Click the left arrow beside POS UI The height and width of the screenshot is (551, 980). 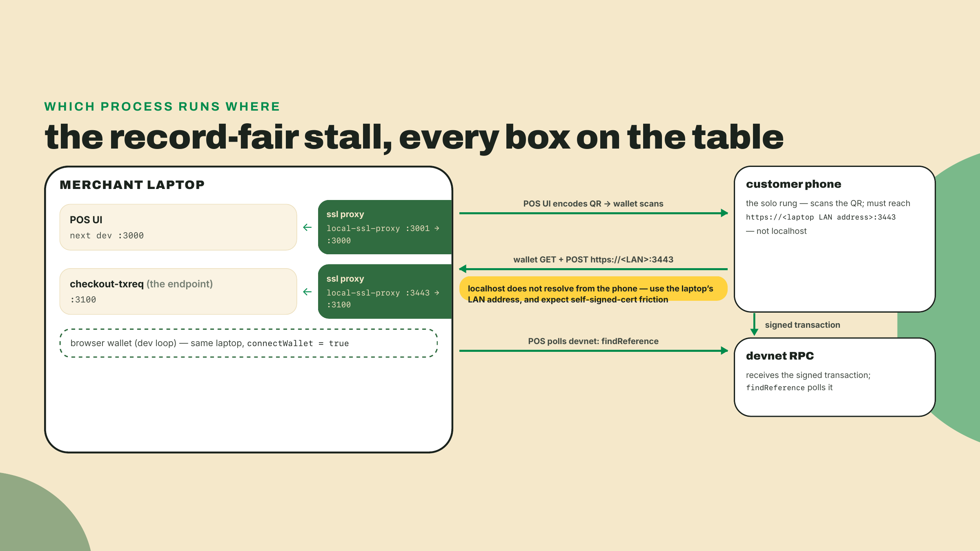pos(307,227)
